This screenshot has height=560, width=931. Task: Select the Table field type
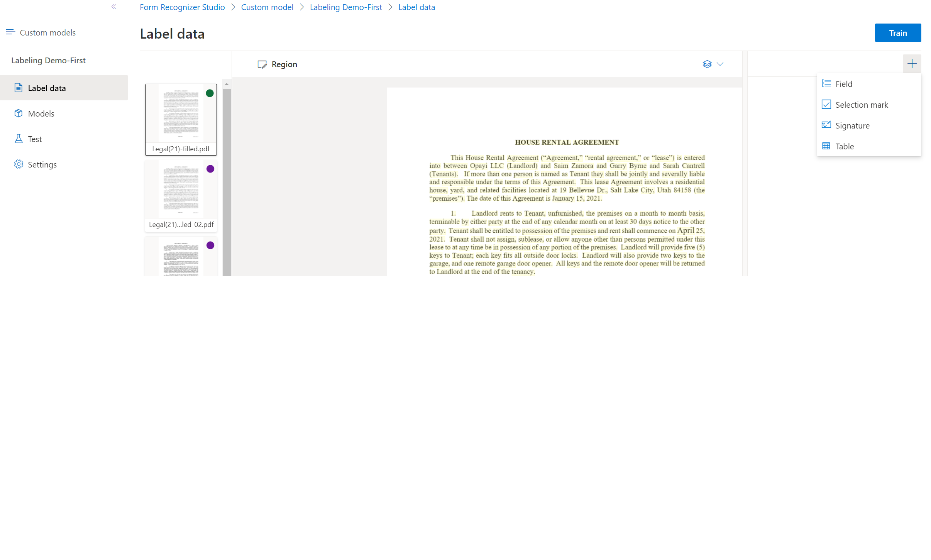843,145
